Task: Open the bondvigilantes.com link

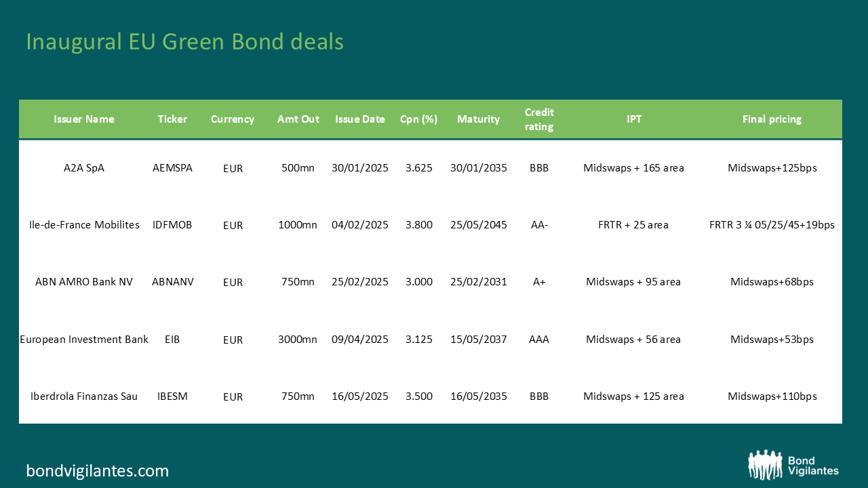Action: pos(97,470)
